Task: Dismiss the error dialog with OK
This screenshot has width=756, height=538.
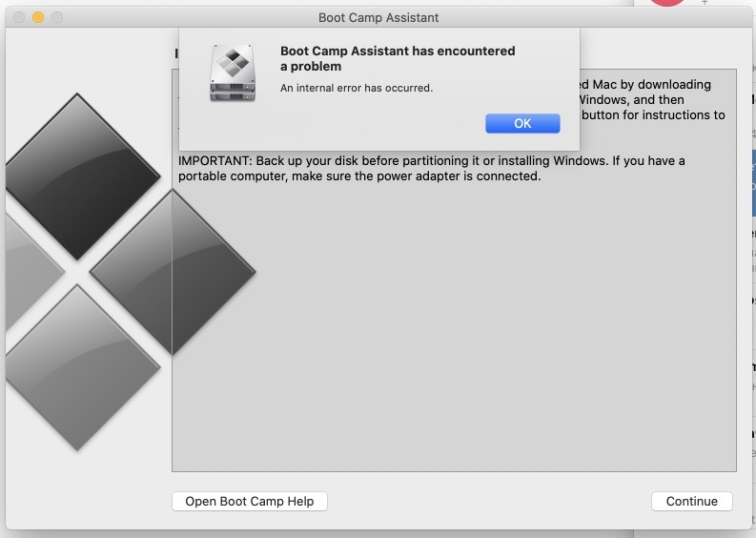Action: click(522, 123)
